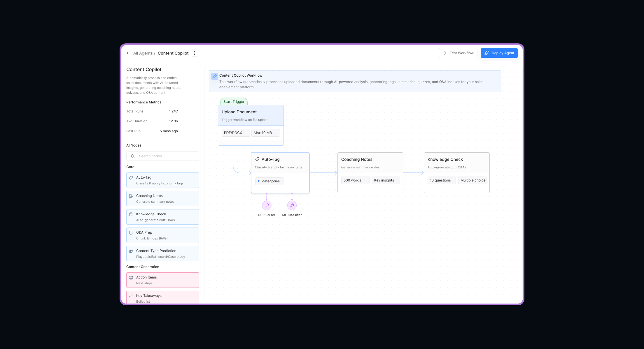Click the Q&A Prep sidebar icon
The height and width of the screenshot is (349, 644).
(131, 232)
